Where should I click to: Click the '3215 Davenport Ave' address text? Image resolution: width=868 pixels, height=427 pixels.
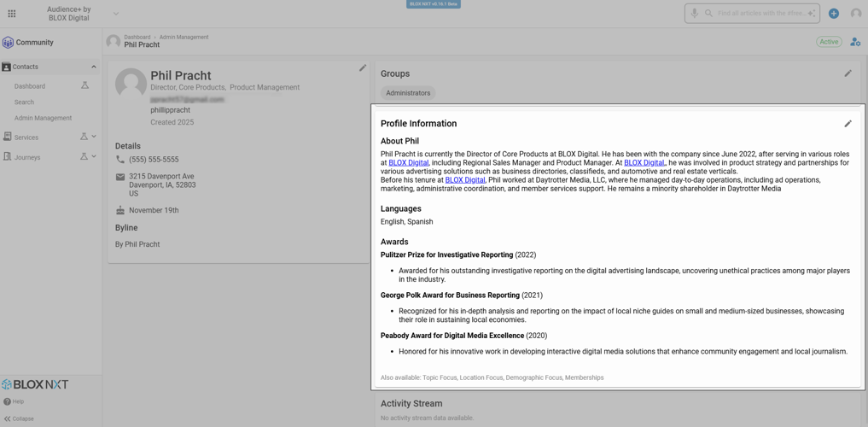(161, 176)
